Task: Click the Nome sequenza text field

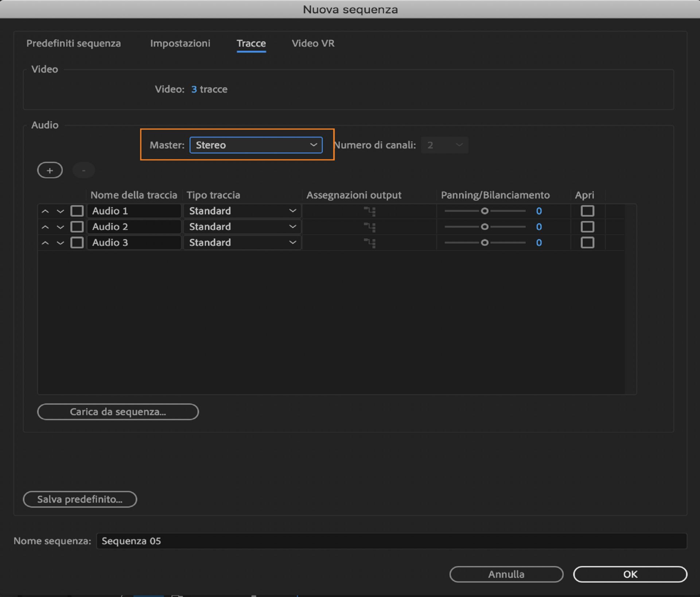Action: tap(255, 541)
